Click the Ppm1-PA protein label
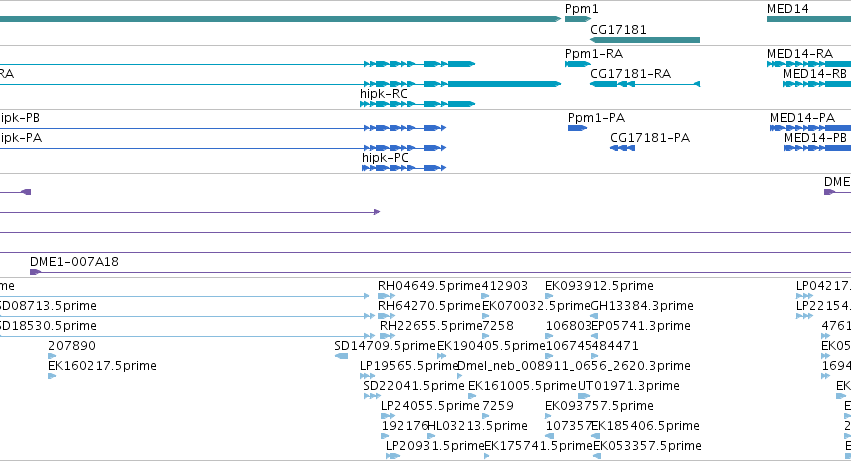 (596, 118)
